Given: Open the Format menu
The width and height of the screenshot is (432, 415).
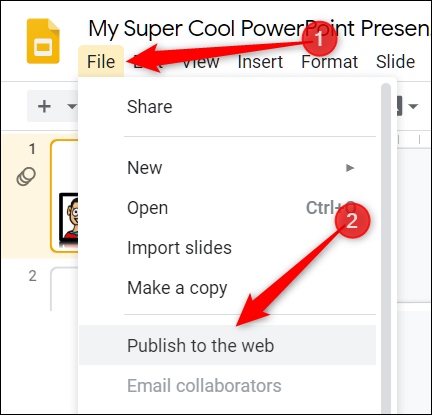Looking at the screenshot, I should pyautogui.click(x=329, y=62).
